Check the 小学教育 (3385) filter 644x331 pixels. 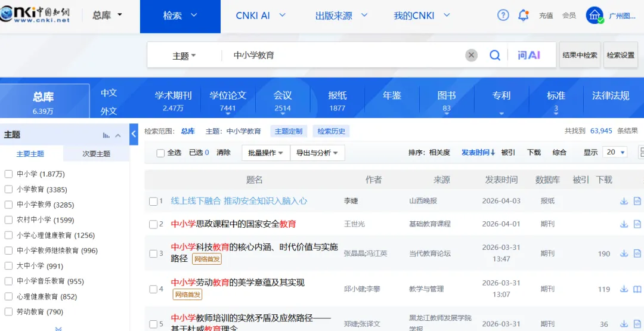(x=8, y=189)
